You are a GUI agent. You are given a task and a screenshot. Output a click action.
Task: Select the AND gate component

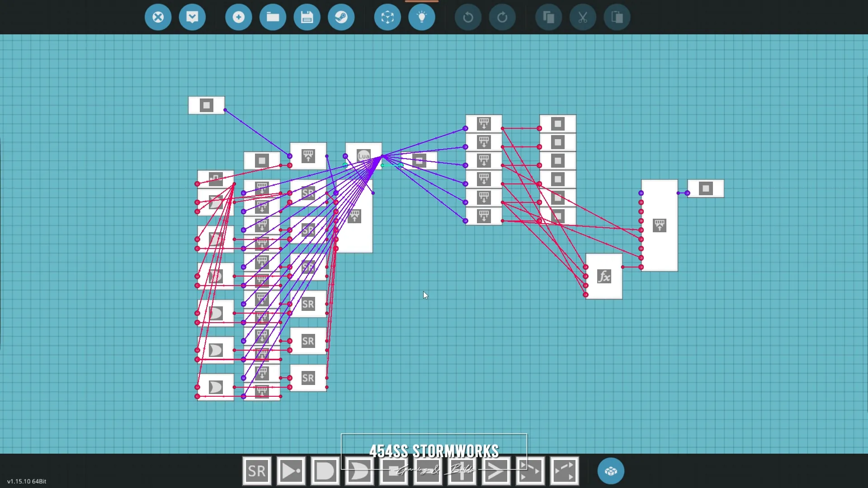[325, 471]
